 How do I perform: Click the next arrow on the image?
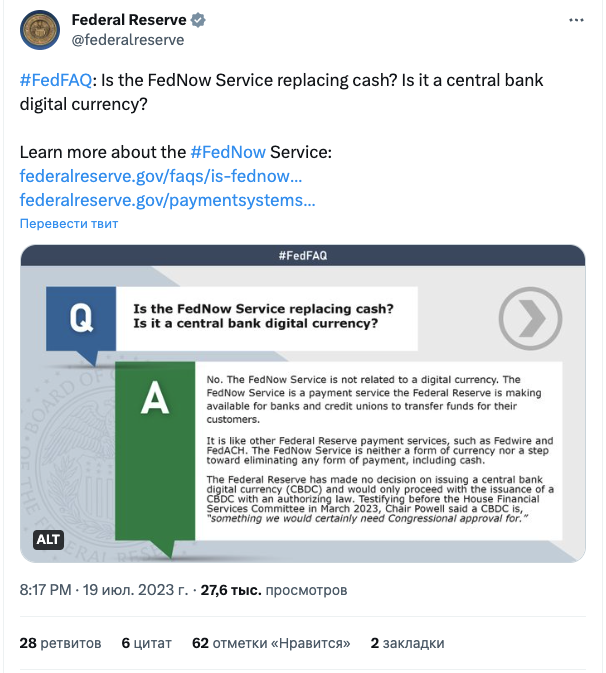pos(524,318)
